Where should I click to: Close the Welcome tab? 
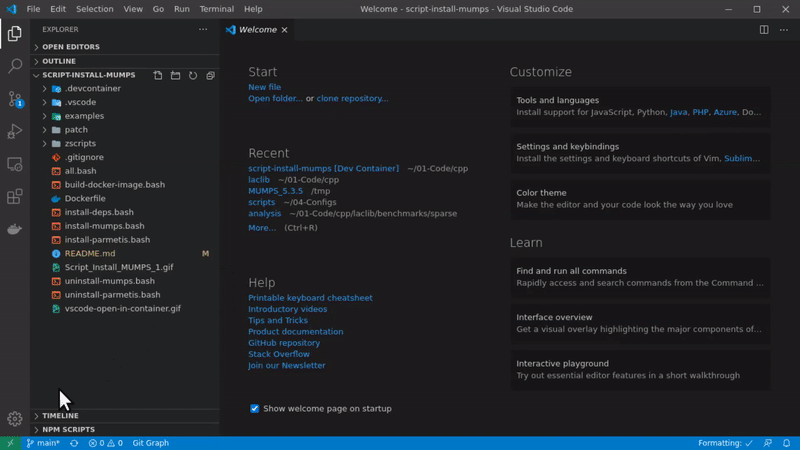click(285, 30)
